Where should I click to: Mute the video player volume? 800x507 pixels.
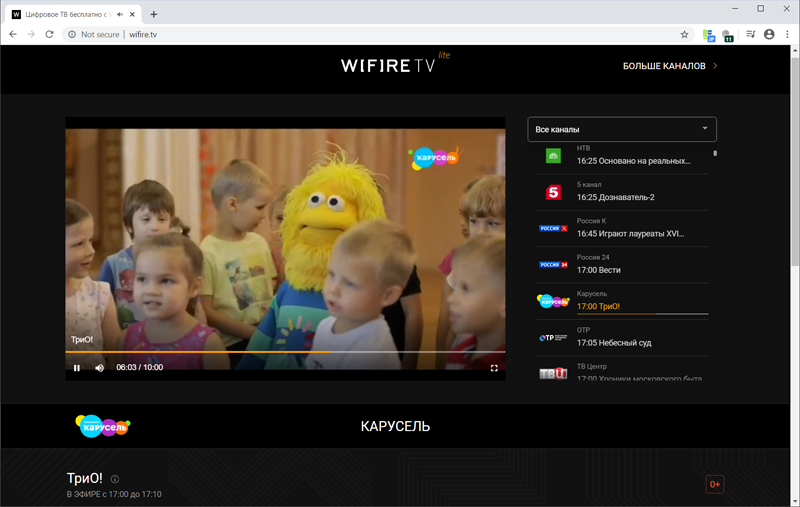tap(99, 367)
